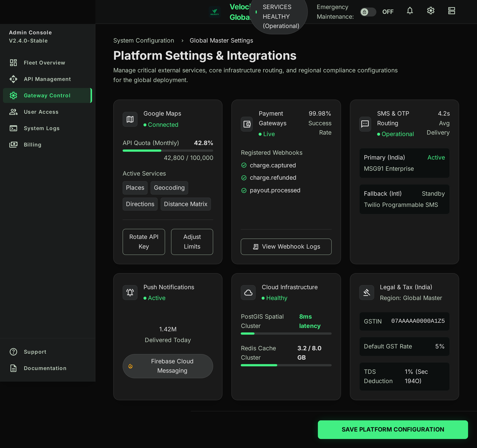Image resolution: width=477 pixels, height=448 pixels.
Task: Open notifications bell icon
Action: tap(410, 11)
